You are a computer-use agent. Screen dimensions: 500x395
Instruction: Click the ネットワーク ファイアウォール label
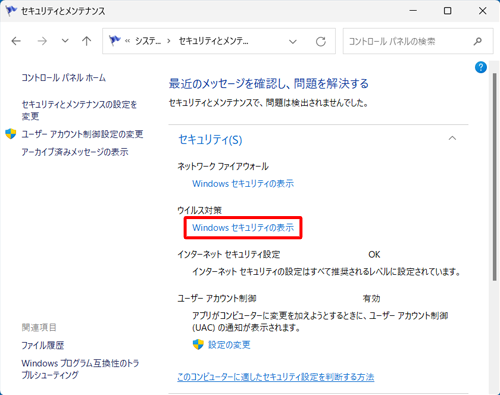pyautogui.click(x=223, y=166)
